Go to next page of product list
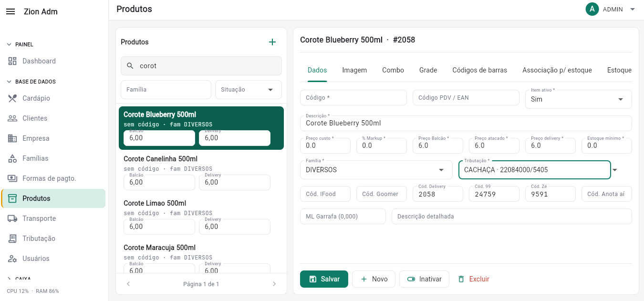This screenshot has height=301, width=644. [x=274, y=284]
